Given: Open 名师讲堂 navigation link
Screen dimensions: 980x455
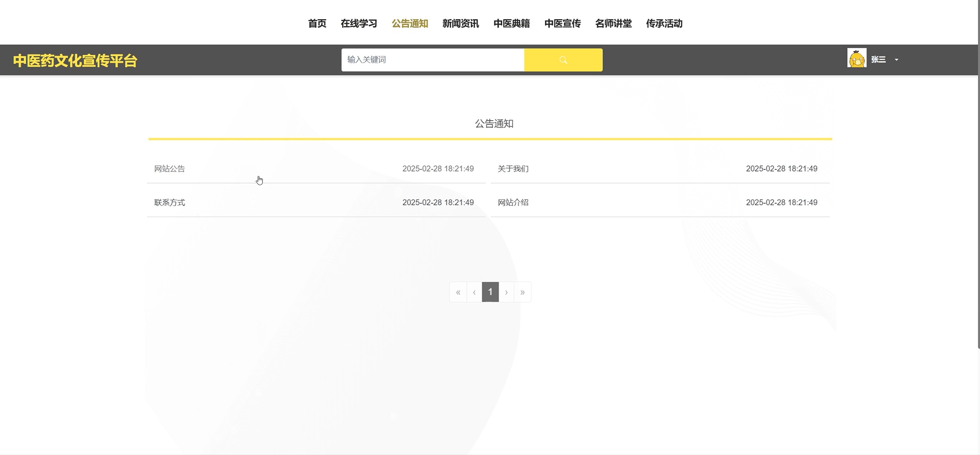Looking at the screenshot, I should point(613,23).
